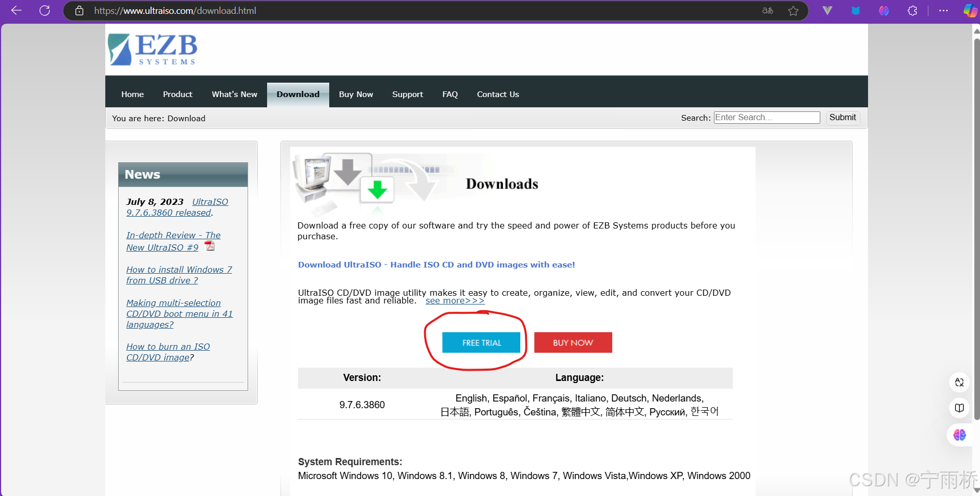Click the Language: column header
The height and width of the screenshot is (496, 980).
pos(579,377)
